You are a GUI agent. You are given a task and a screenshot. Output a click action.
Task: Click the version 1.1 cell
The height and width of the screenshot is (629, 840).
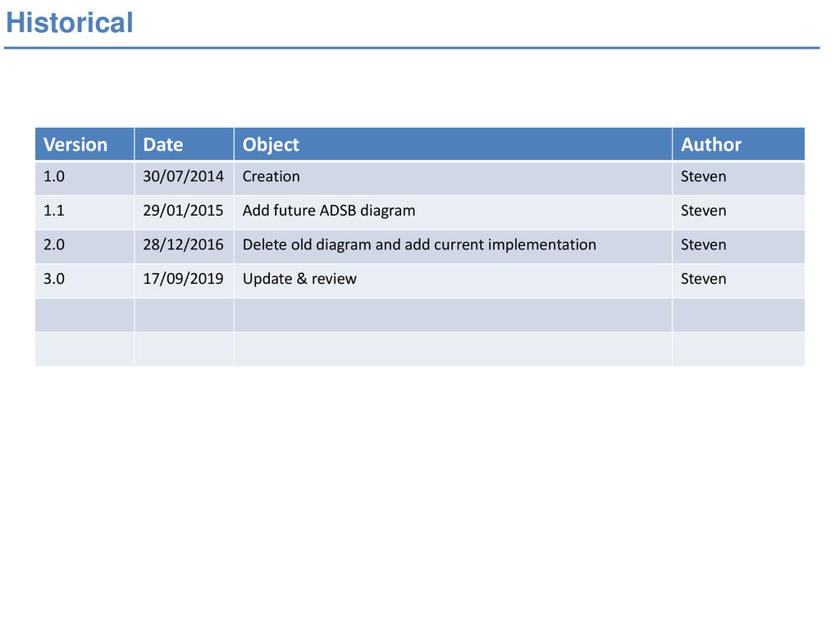pos(54,211)
